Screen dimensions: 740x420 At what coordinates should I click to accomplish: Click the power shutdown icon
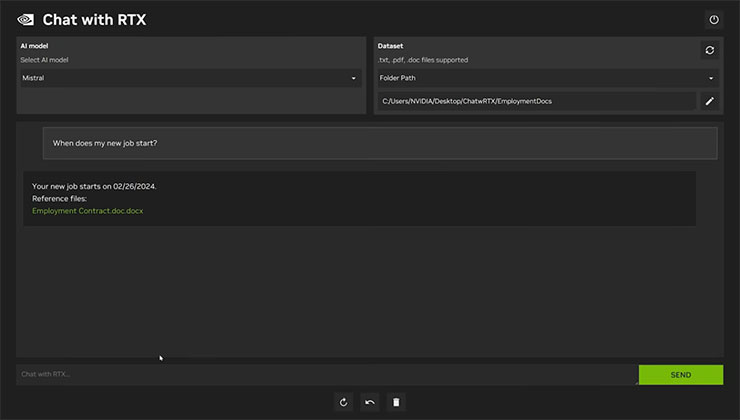(714, 20)
